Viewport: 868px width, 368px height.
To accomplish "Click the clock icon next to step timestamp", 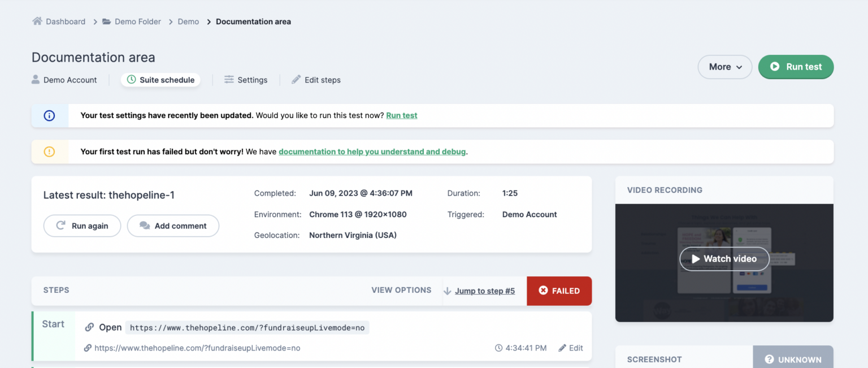I will 498,348.
